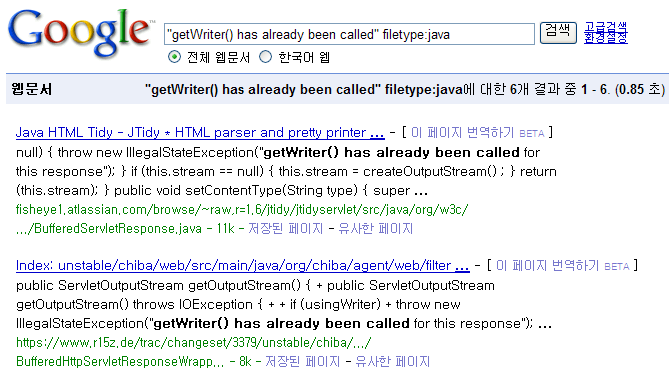
Task: Select the 한국어 웹 radio button
Action: pyautogui.click(x=265, y=57)
